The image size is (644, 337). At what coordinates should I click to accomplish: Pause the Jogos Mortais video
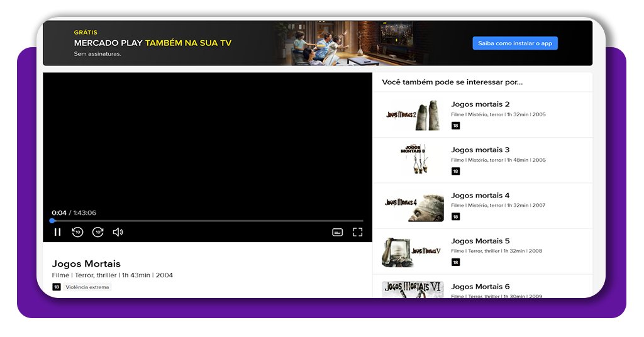57,233
